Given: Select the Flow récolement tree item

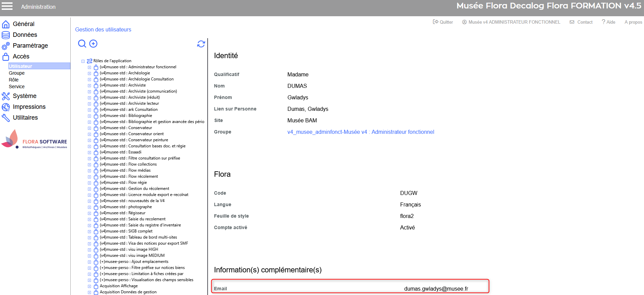Looking at the screenshot, I should (143, 176).
